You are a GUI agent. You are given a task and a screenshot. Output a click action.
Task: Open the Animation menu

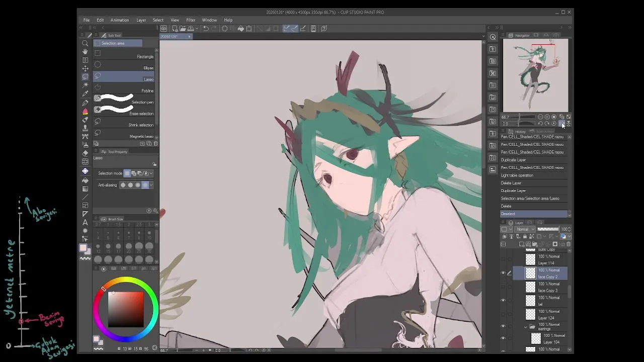tap(120, 20)
